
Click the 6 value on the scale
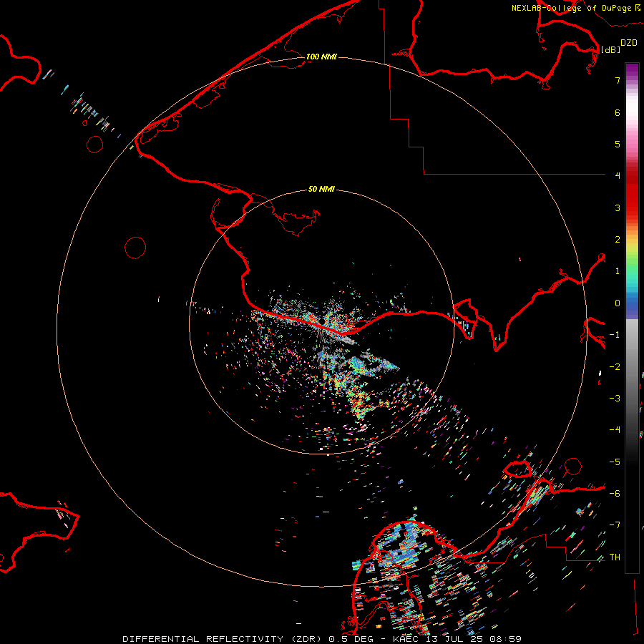pos(618,112)
